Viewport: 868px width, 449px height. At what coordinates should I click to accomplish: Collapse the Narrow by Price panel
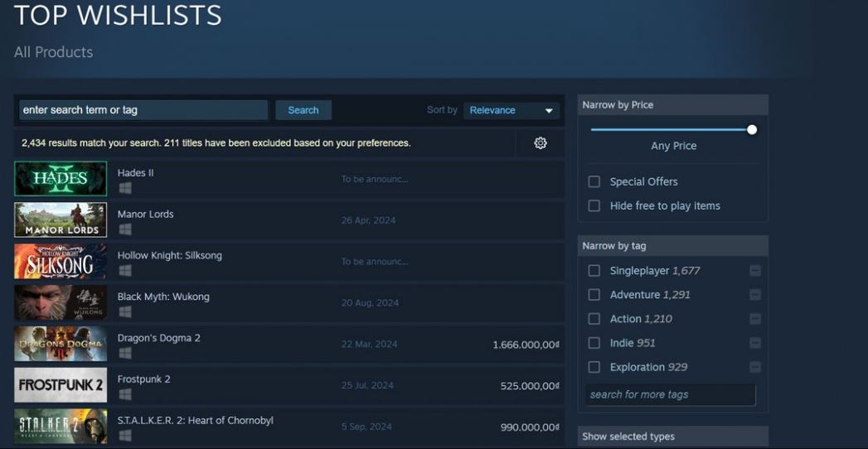(x=672, y=104)
